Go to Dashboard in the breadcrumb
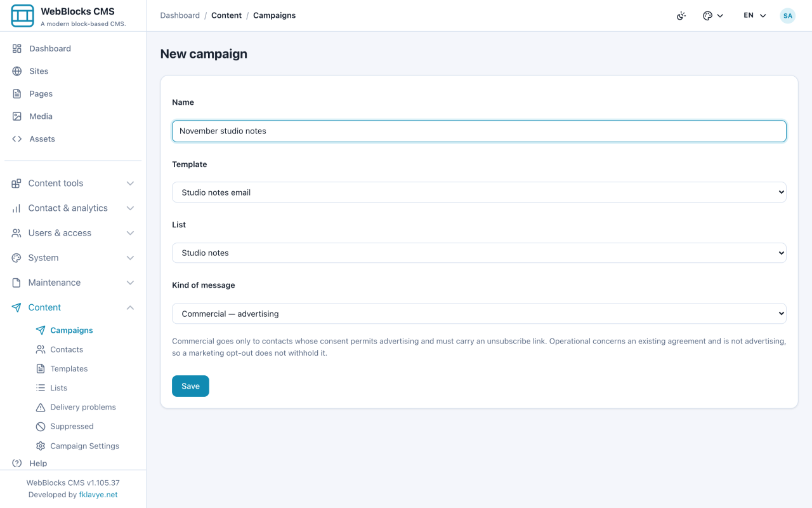The width and height of the screenshot is (812, 508). point(180,15)
